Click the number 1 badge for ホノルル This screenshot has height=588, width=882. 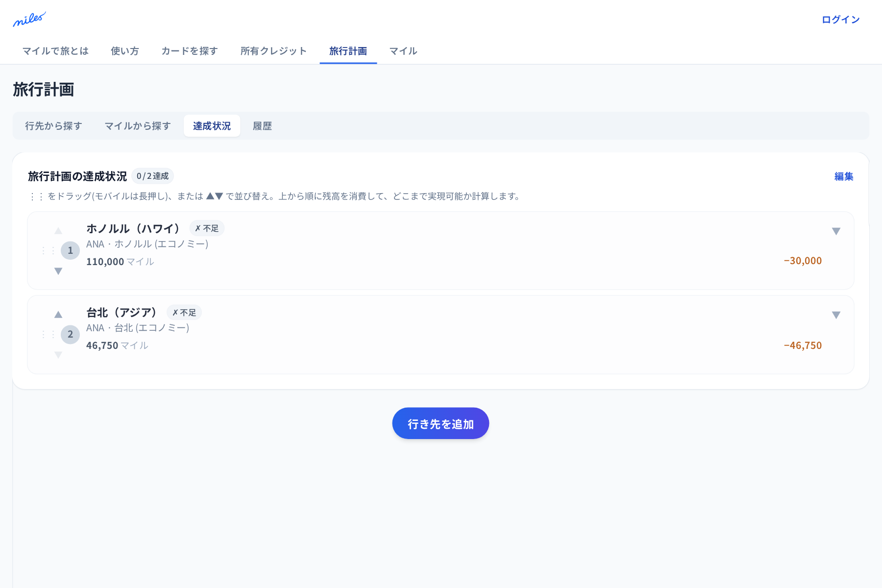click(70, 251)
